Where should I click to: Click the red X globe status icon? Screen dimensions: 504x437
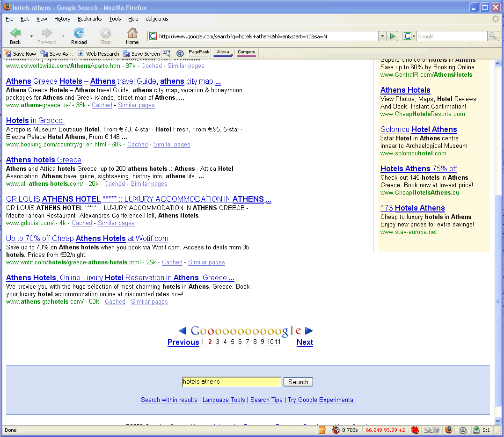pos(415,430)
